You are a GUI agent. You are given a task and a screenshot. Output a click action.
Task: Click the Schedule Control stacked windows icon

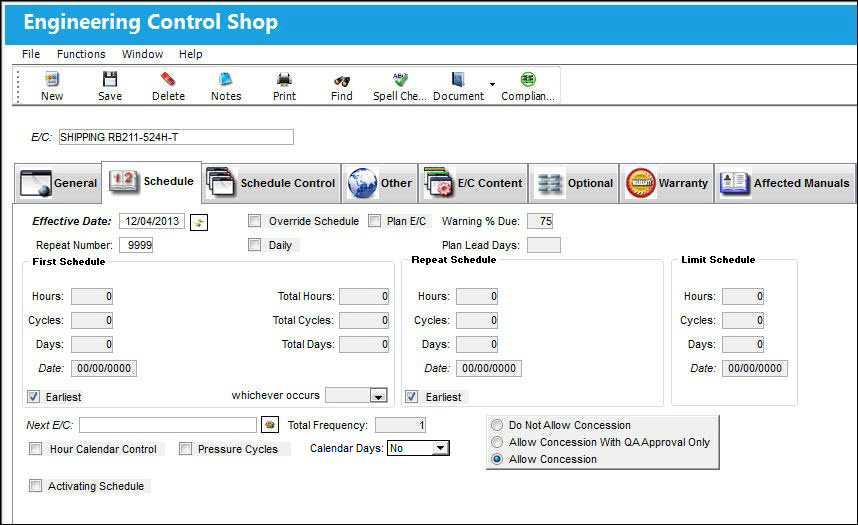pyautogui.click(x=221, y=182)
